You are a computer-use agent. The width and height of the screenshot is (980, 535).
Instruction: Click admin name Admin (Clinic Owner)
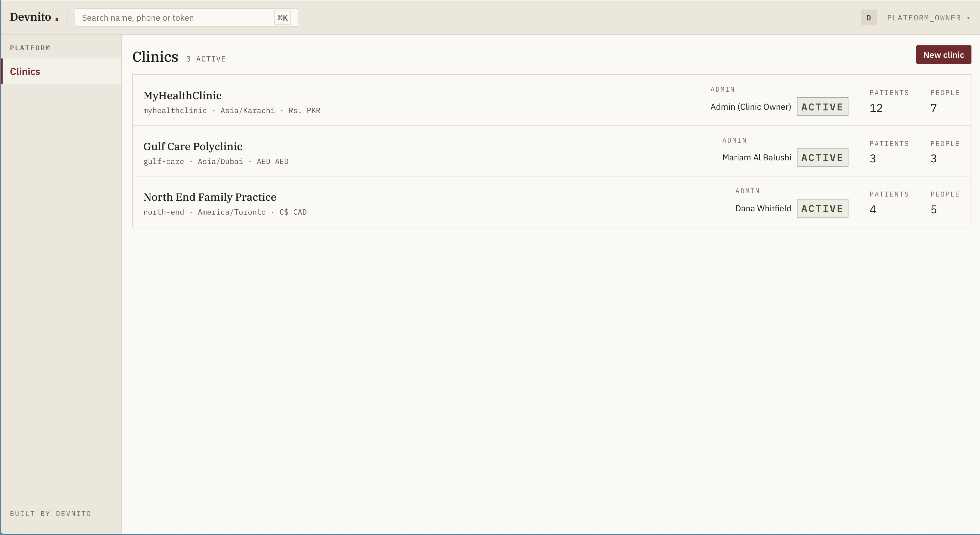[x=750, y=107]
